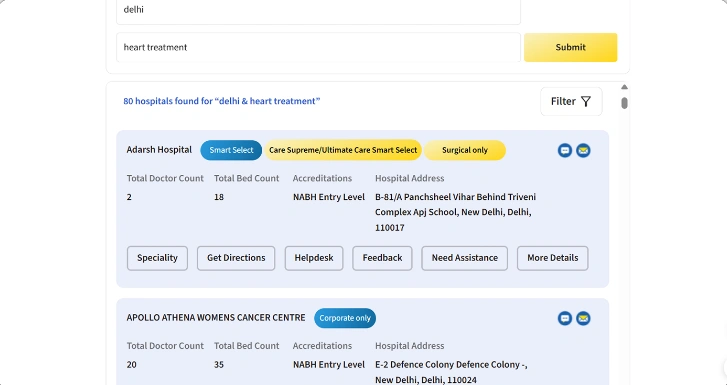
Task: Focus the city field containing delhi
Action: click(318, 10)
